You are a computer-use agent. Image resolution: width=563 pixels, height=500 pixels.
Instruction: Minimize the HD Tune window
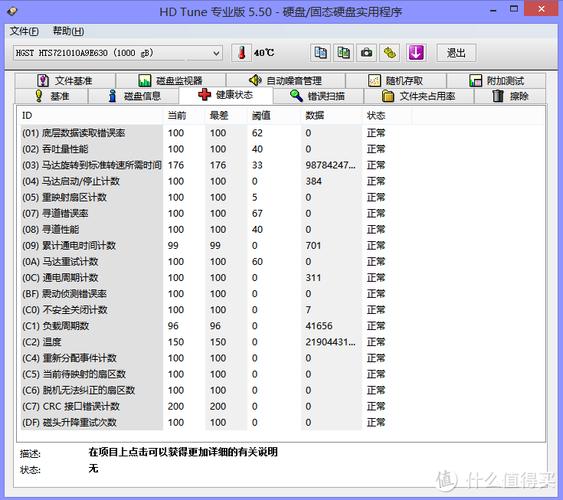point(493,11)
